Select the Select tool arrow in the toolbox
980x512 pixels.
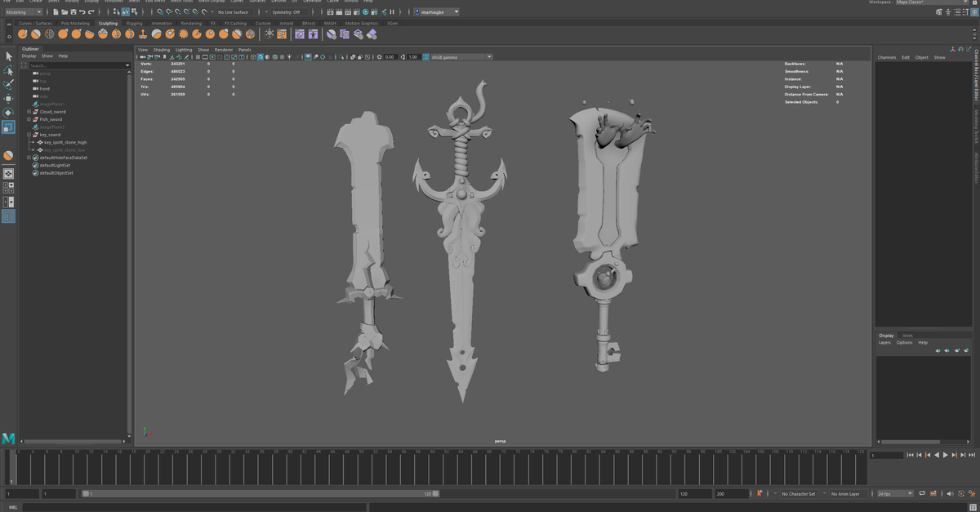coord(9,56)
